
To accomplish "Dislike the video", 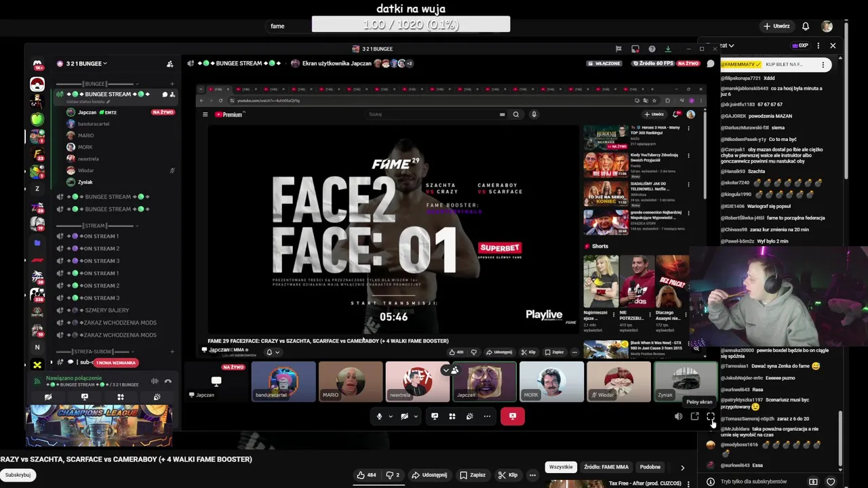I will pyautogui.click(x=393, y=475).
